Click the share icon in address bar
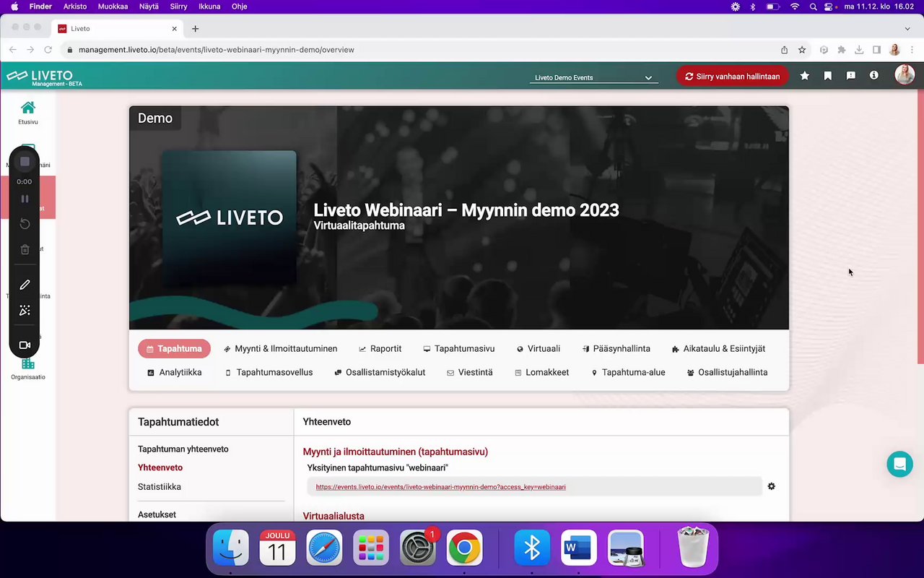The width and height of the screenshot is (924, 578). [x=785, y=50]
